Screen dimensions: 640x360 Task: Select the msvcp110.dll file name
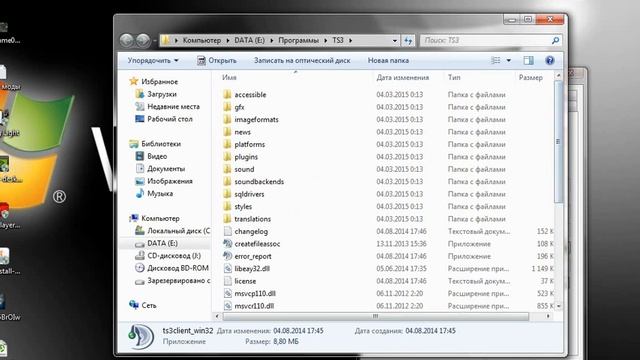(x=255, y=293)
